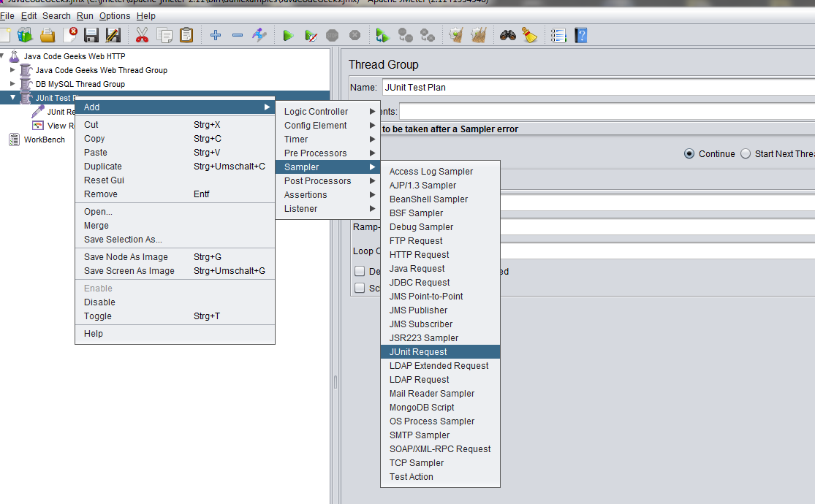Screen dimensions: 815x504
Task: Tick the checkbox below the Loop Count label
Action: 360,271
